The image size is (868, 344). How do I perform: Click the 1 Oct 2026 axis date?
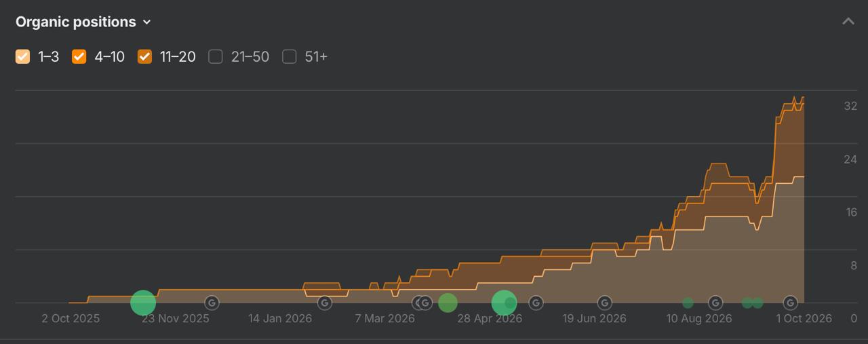(x=804, y=319)
